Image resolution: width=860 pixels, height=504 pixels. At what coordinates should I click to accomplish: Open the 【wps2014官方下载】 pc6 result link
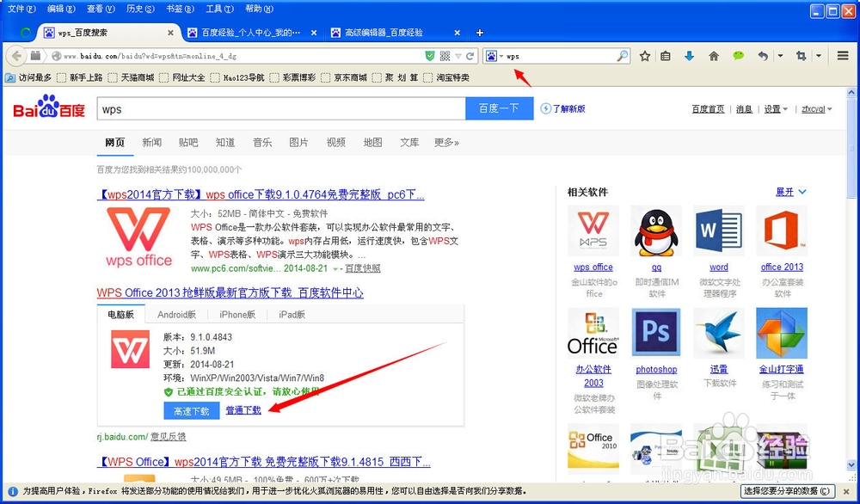(261, 194)
